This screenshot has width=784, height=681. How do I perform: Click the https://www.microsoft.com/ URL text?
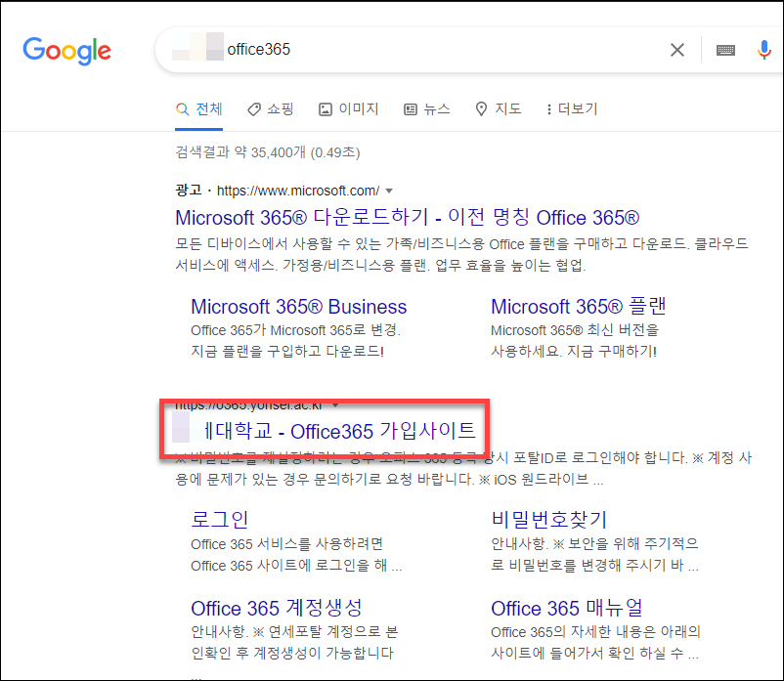point(298,191)
